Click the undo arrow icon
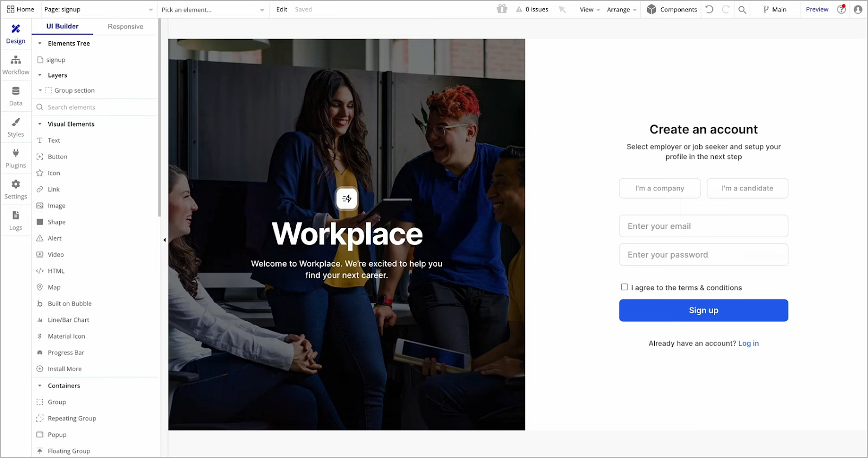The image size is (868, 458). [x=709, y=9]
